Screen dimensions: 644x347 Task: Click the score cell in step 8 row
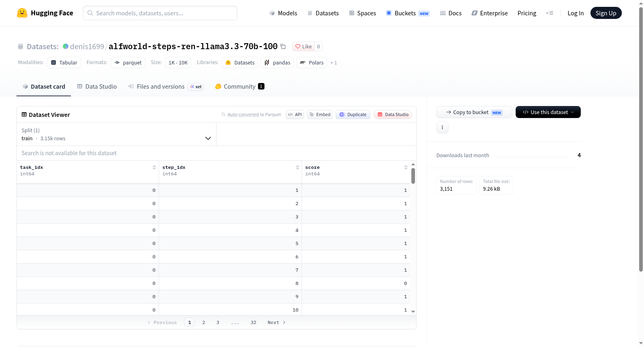(x=356, y=283)
